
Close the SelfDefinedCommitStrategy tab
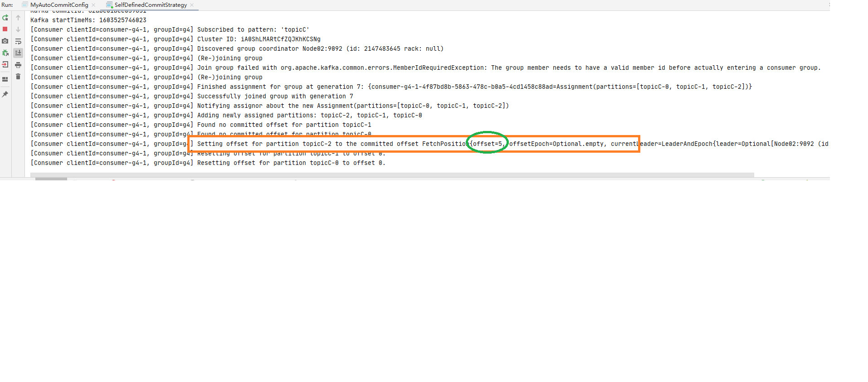coord(192,5)
